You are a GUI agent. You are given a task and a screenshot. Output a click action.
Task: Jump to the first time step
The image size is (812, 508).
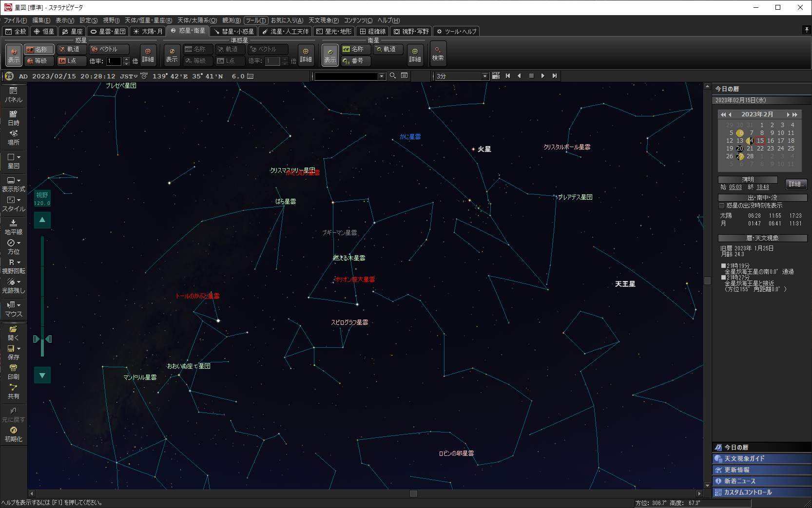tap(508, 76)
